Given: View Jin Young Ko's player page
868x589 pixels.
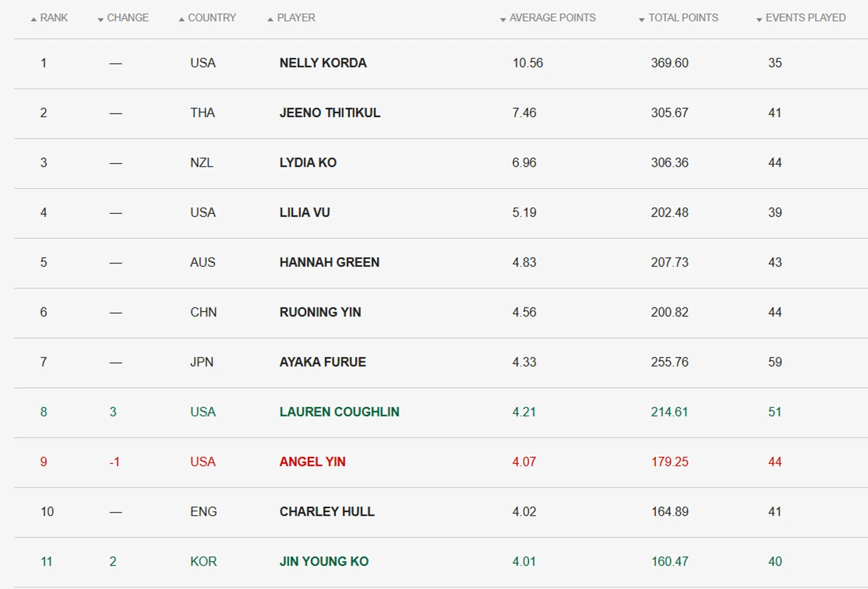Looking at the screenshot, I should 324,562.
